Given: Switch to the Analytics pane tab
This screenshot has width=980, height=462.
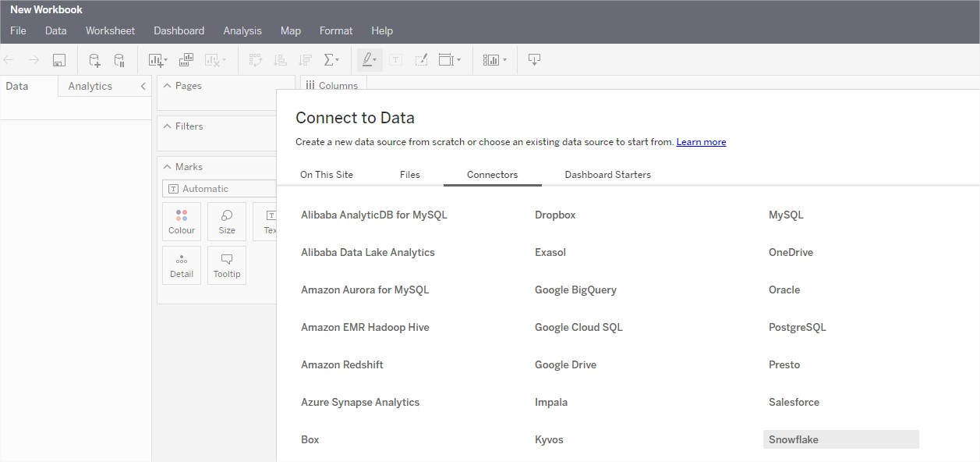Looking at the screenshot, I should [x=90, y=87].
